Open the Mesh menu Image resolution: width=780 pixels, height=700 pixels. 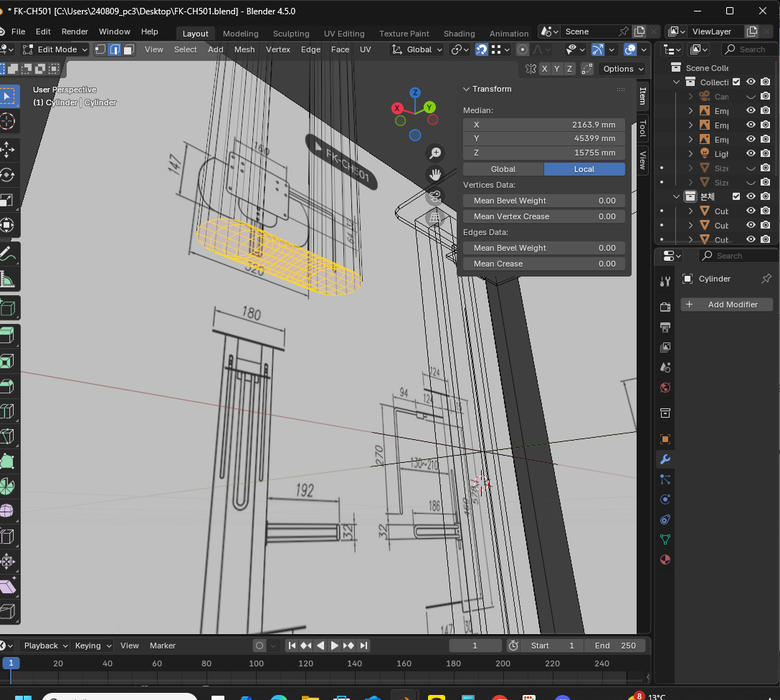244,49
